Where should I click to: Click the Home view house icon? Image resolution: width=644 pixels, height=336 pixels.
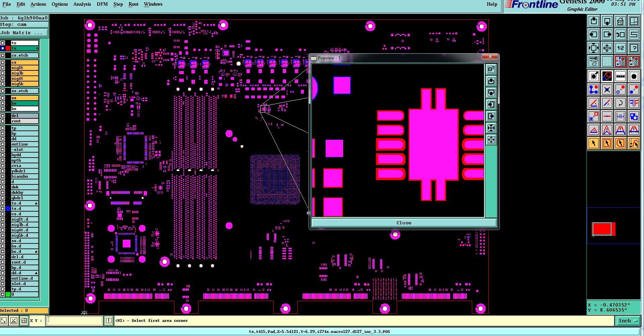point(621,21)
